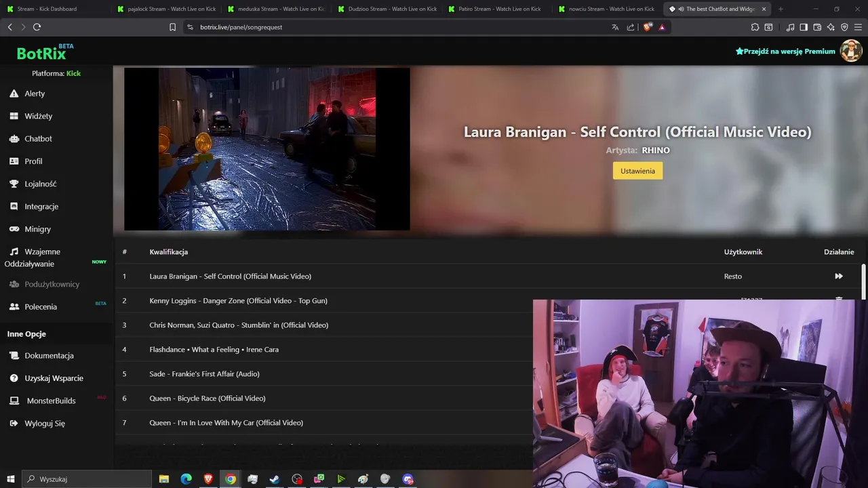Click the share page icon
Screen dimensions: 868x488
point(631,27)
